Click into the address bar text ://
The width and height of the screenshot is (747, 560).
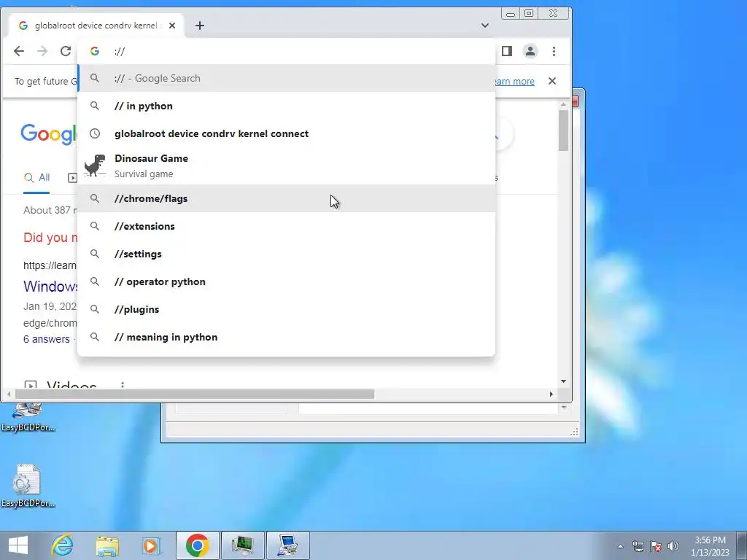click(x=120, y=52)
